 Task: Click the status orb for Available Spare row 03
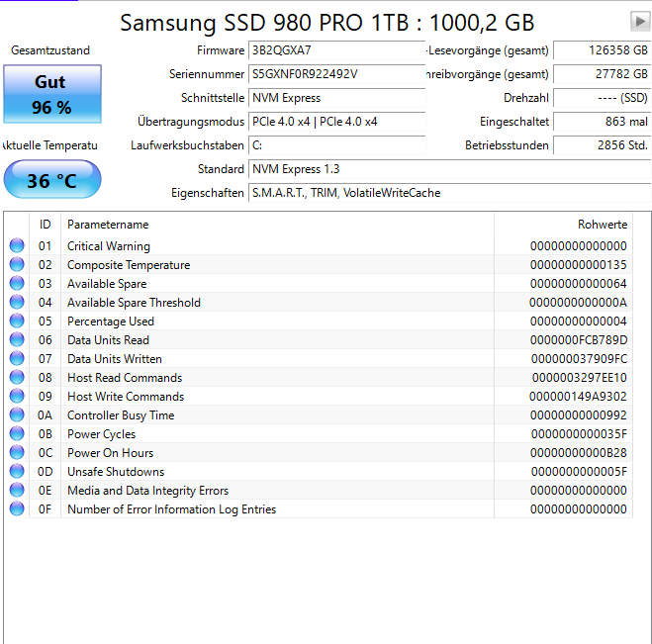pos(17,283)
